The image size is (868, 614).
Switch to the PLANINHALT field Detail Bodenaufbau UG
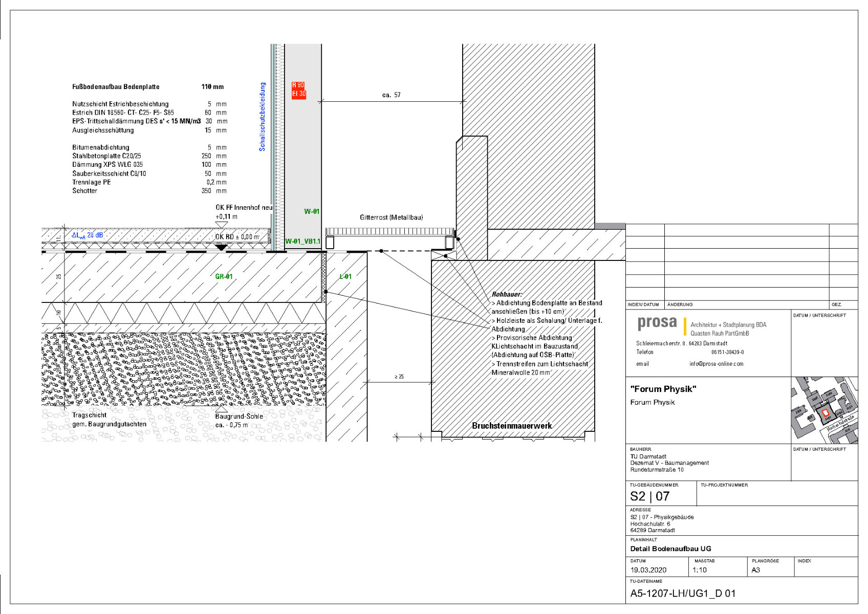click(670, 548)
